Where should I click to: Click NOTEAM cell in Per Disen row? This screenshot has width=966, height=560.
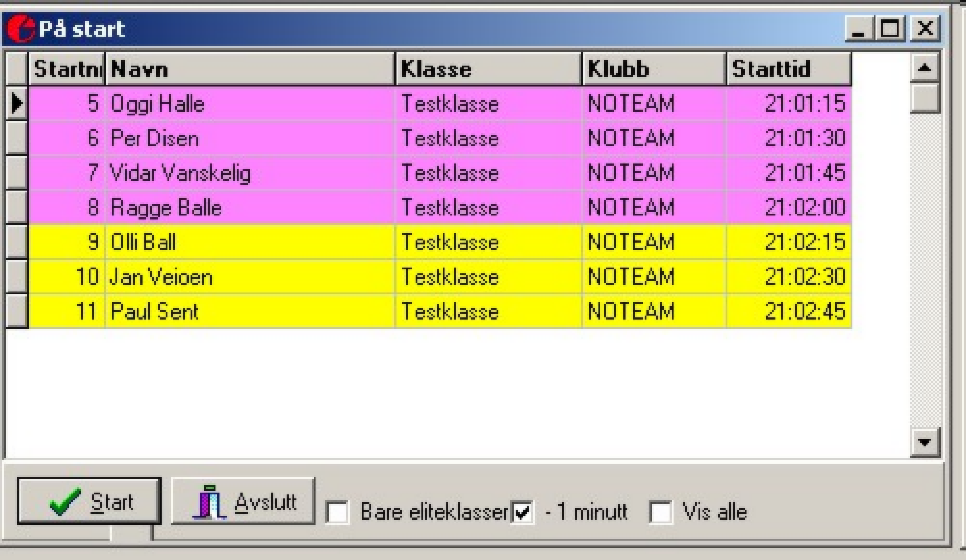coord(654,138)
